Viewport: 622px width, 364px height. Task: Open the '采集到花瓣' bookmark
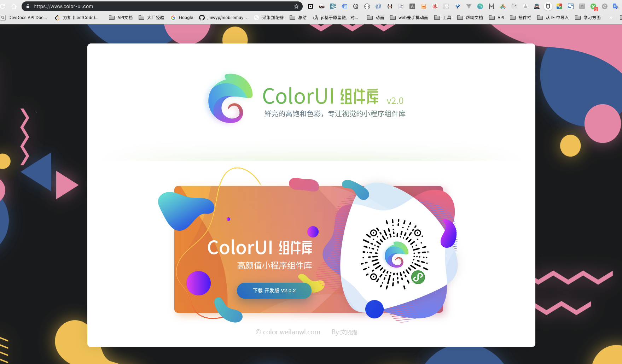(269, 18)
